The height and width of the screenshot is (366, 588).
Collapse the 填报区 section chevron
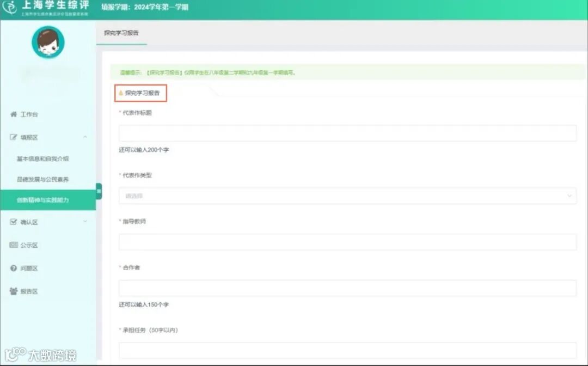tap(85, 137)
